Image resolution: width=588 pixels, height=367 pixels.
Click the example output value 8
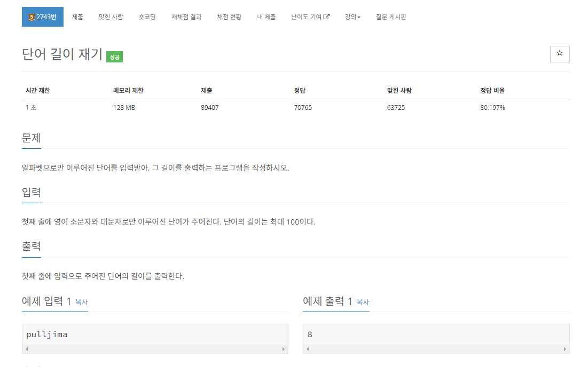(x=310, y=334)
